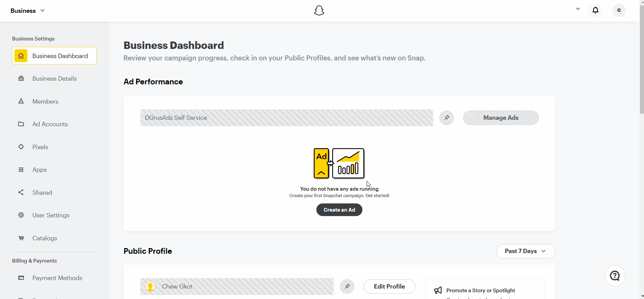
Task: Open the Past 7 Days dropdown
Action: click(x=526, y=251)
